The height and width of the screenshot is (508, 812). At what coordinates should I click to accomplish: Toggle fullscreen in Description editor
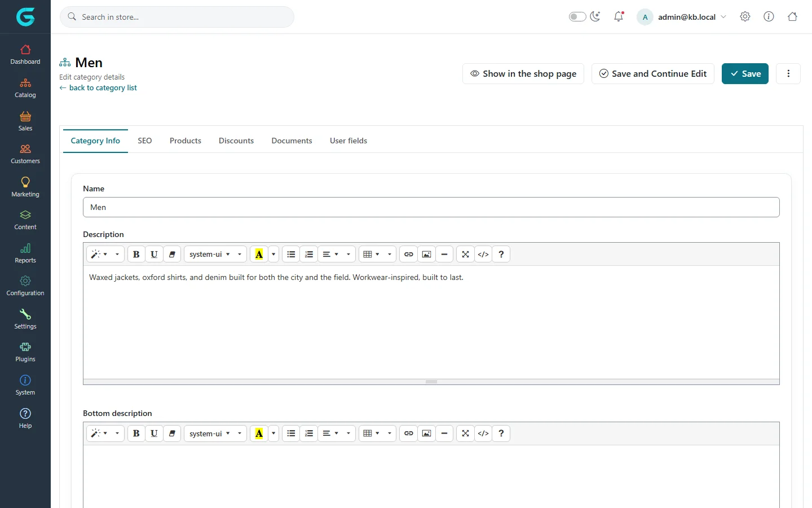click(465, 254)
